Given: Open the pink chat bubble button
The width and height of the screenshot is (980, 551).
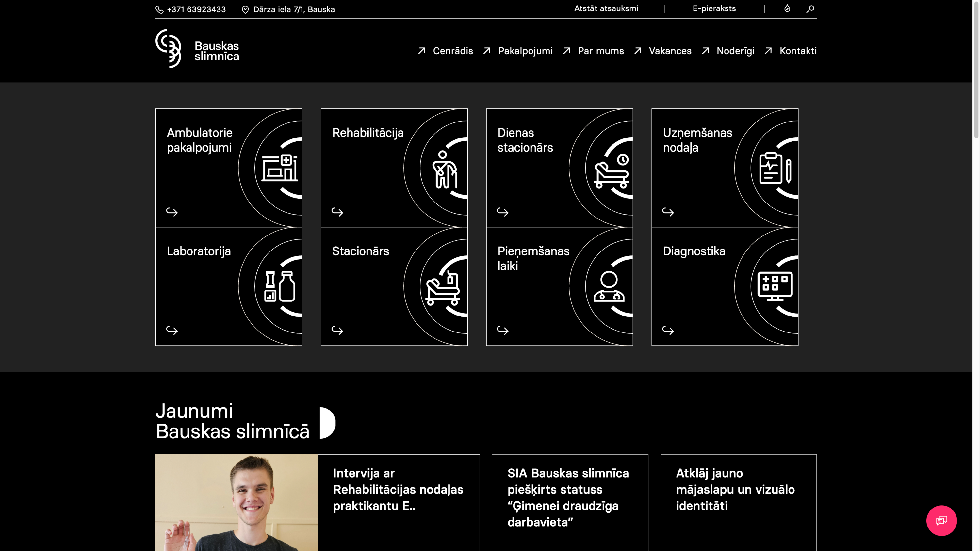Looking at the screenshot, I should coord(941,520).
